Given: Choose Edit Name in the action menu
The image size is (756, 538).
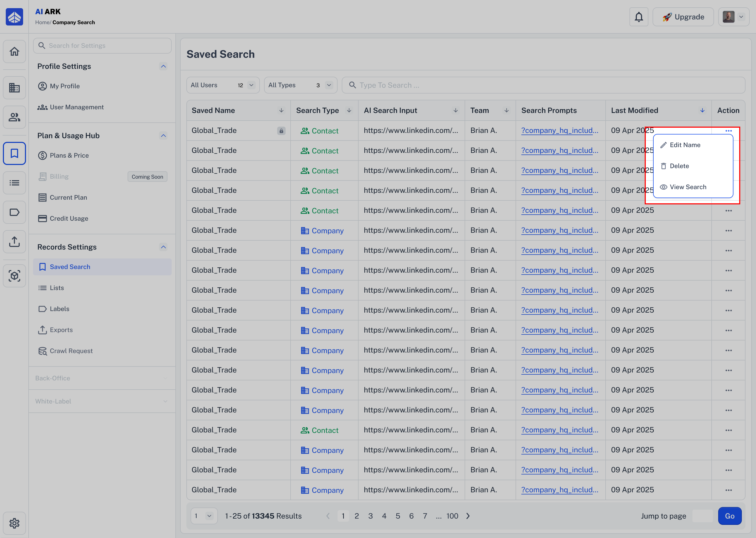Looking at the screenshot, I should [685, 145].
